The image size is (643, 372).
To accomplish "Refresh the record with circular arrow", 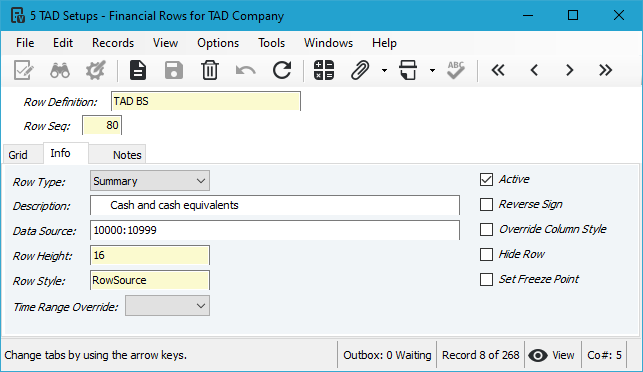I will tap(282, 70).
